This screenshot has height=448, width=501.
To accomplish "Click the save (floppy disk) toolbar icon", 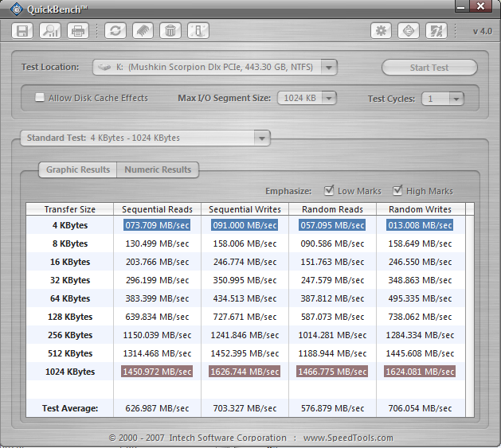I will pos(23,31).
